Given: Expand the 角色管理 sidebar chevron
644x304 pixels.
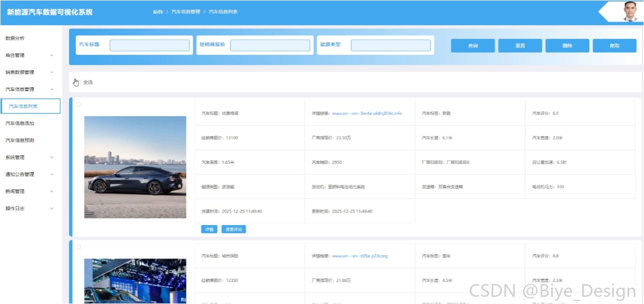Looking at the screenshot, I should (52, 55).
